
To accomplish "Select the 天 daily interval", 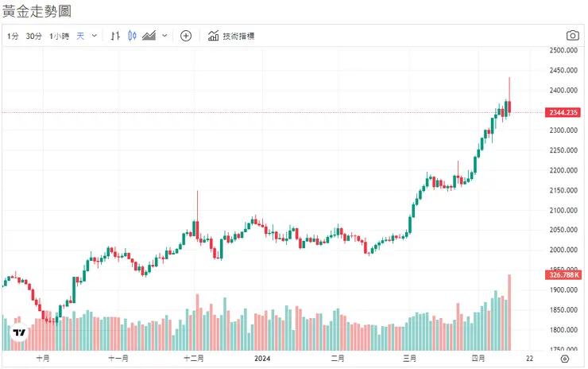I will [x=80, y=36].
